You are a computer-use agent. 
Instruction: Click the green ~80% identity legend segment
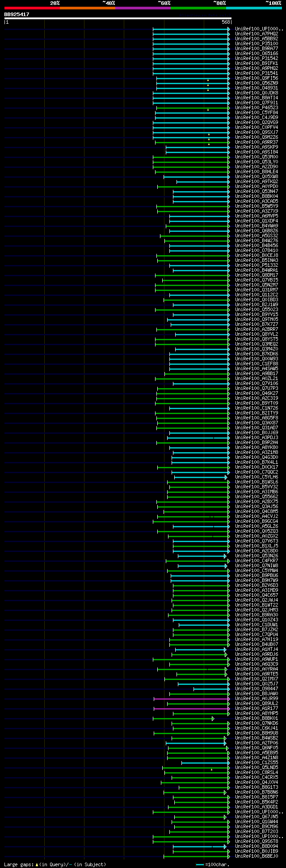(198, 8)
